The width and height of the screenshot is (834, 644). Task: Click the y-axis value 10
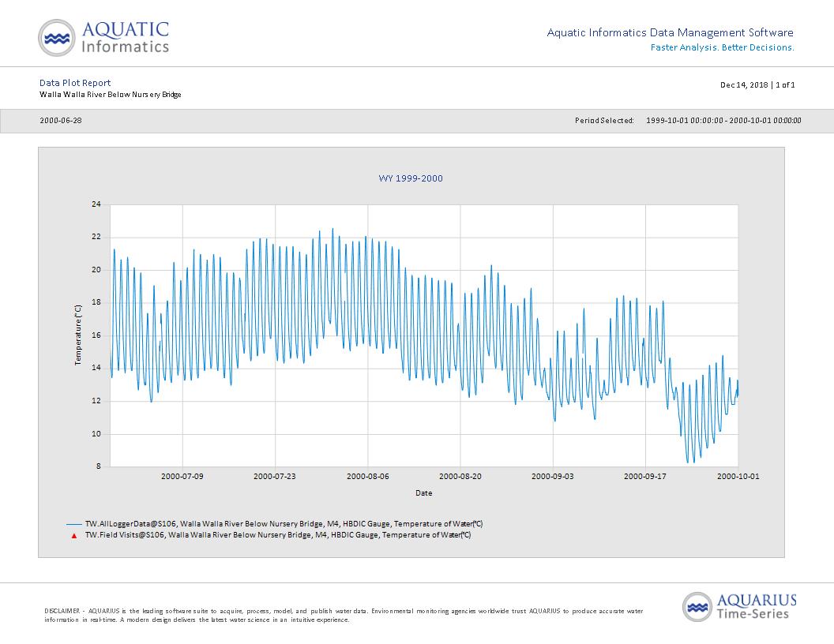(96, 433)
